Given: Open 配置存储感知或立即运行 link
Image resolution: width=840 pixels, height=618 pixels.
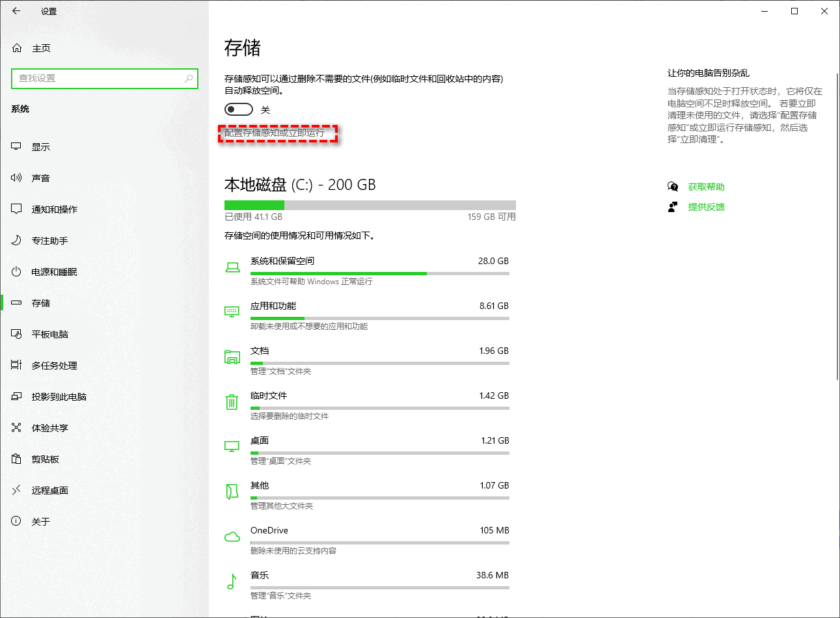Looking at the screenshot, I should [278, 133].
